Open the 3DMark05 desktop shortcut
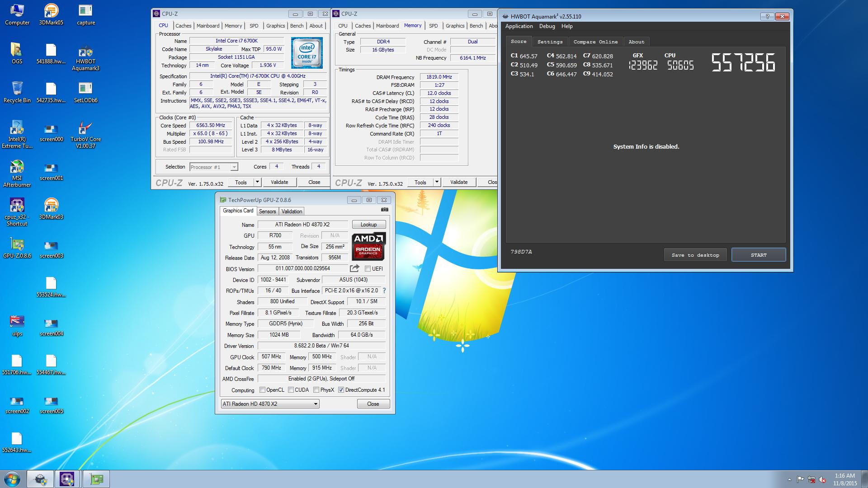Viewport: 868px width, 488px height. (x=51, y=14)
